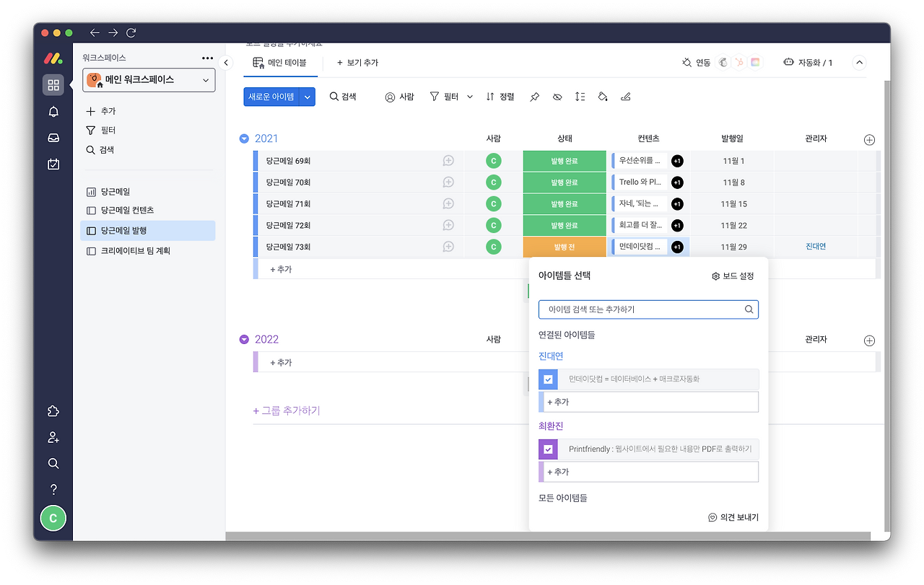The height and width of the screenshot is (585, 924).
Task: Open the 새로운 아이템 dropdown arrow
Action: coord(308,97)
